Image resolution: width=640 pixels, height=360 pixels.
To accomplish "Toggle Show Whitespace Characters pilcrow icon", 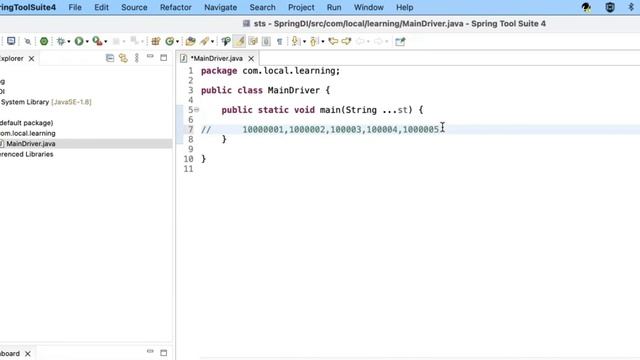I will [x=280, y=42].
